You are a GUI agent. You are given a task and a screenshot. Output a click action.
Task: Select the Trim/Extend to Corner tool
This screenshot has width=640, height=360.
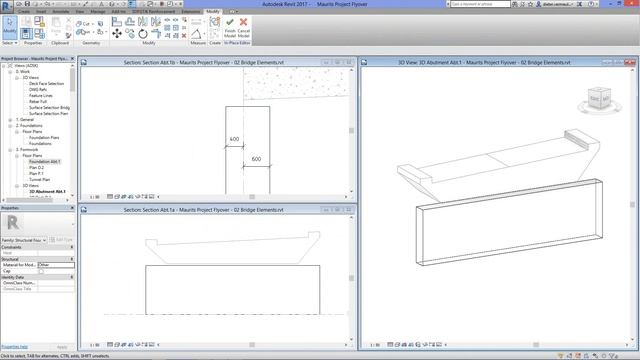156,33
